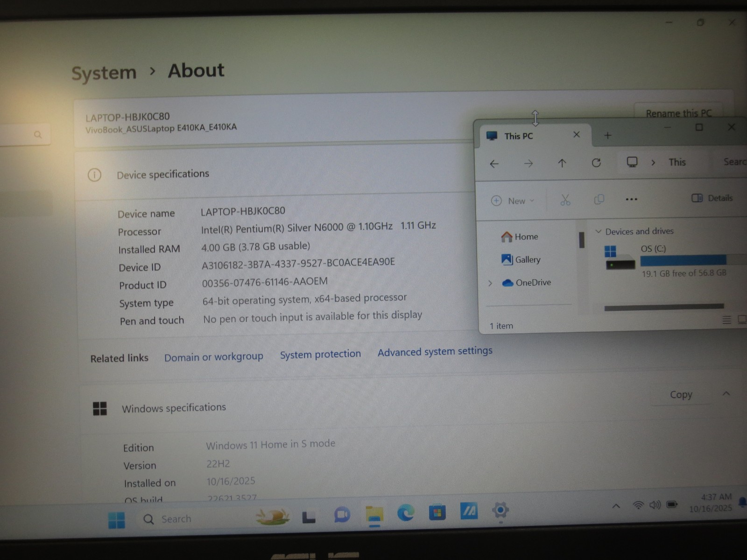
Task: Close the This PC tab
Action: tap(577, 134)
